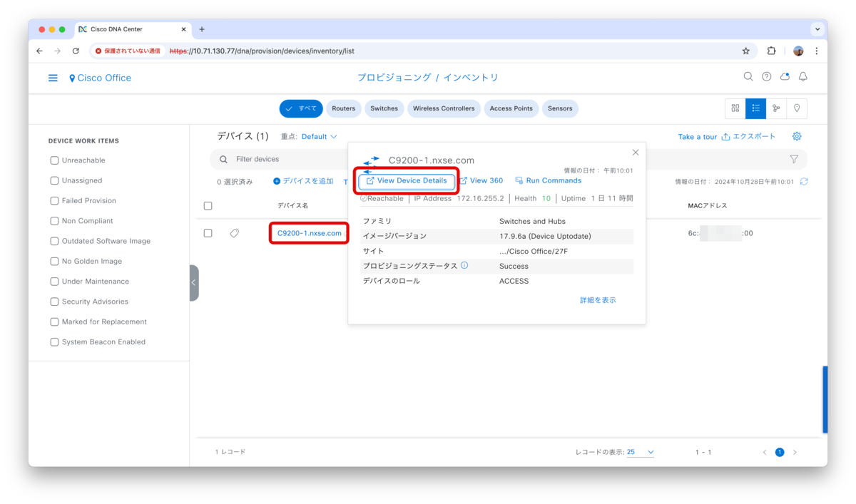Click the 詳細を表示 link

click(598, 300)
